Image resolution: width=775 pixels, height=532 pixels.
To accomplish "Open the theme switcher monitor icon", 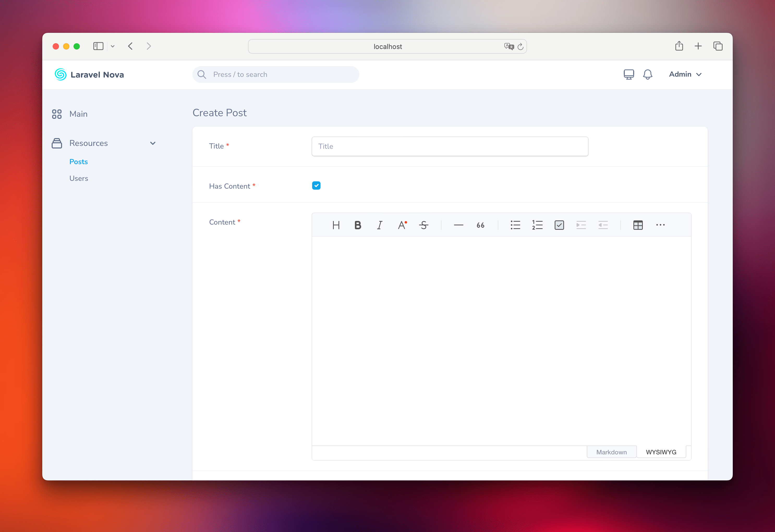I will pyautogui.click(x=628, y=74).
